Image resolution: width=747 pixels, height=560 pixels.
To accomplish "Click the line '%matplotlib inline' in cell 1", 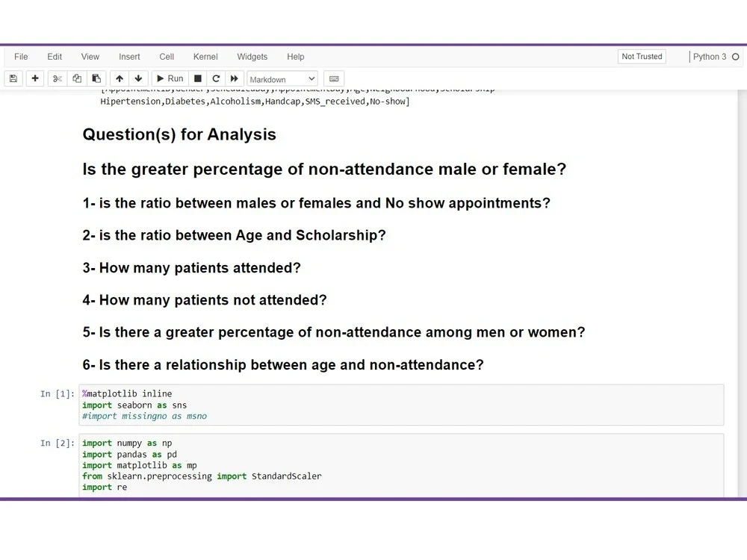I will tap(127, 393).
